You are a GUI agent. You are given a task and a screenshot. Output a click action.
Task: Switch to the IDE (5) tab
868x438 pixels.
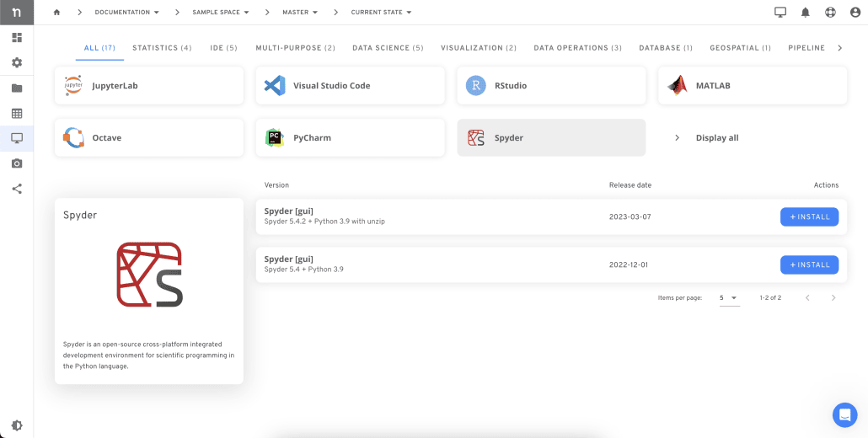tap(223, 48)
